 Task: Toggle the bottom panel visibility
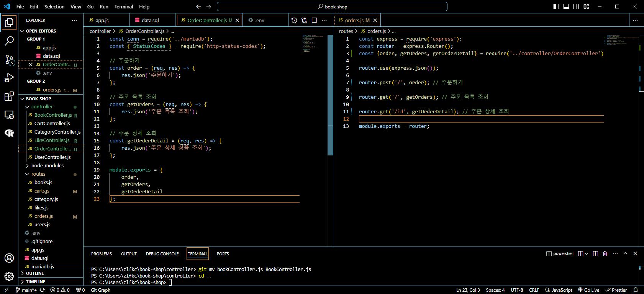click(566, 7)
